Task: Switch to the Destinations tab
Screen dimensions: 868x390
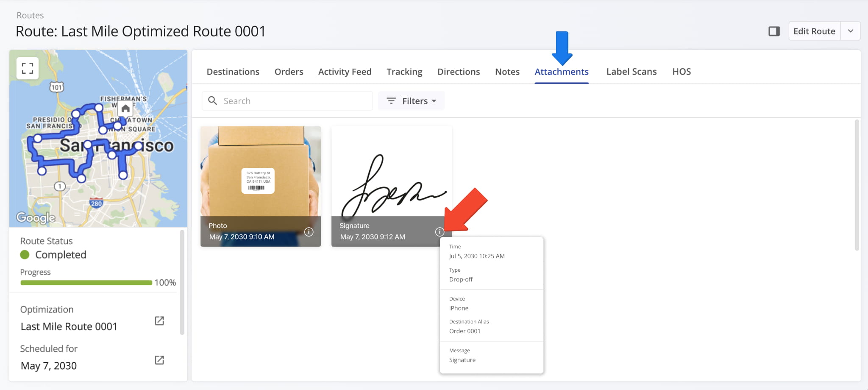Action: pyautogui.click(x=233, y=72)
